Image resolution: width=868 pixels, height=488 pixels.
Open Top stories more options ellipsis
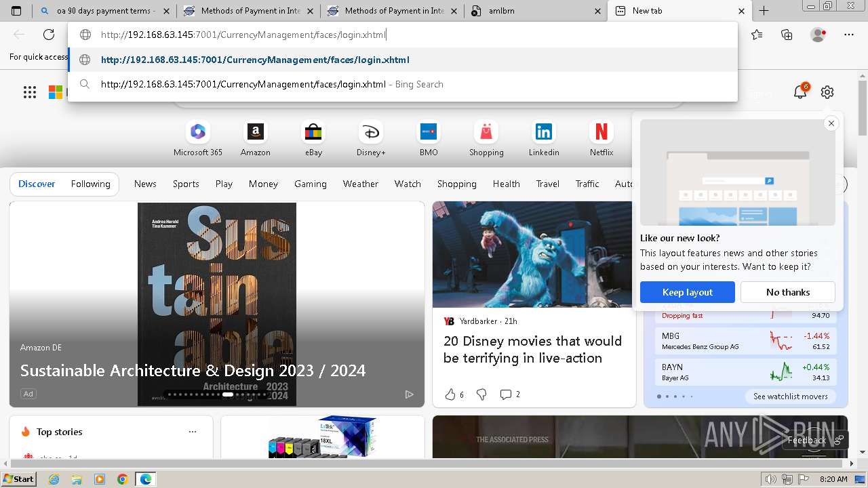tap(193, 432)
